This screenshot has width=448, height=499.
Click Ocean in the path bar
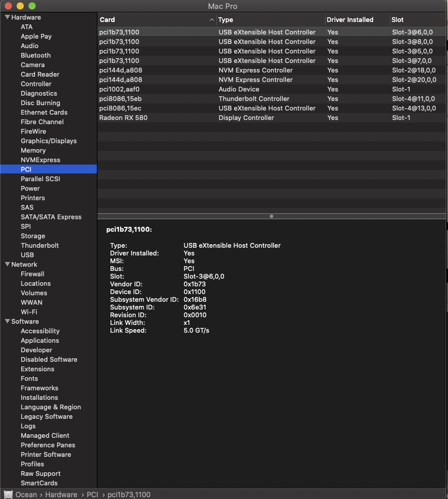[26, 494]
